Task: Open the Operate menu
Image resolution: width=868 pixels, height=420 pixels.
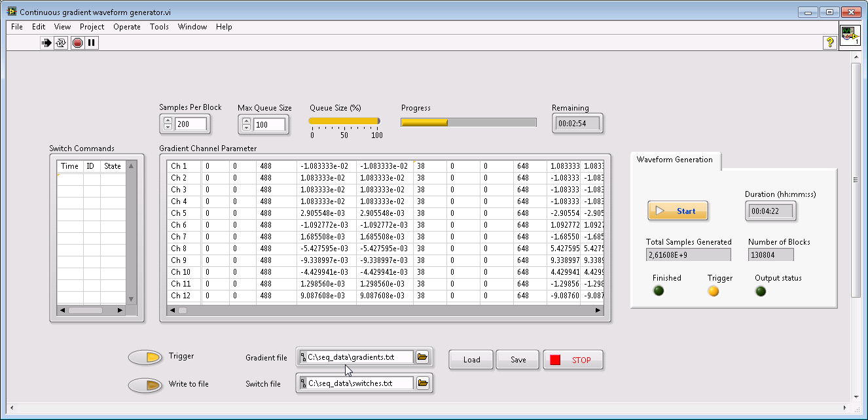Action: pos(126,27)
